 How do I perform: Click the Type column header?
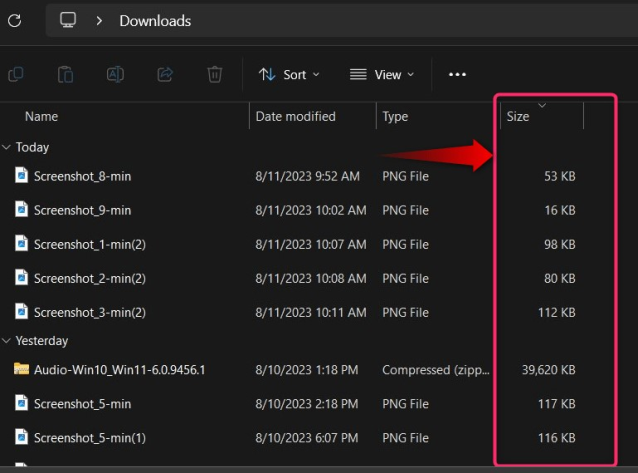click(395, 116)
